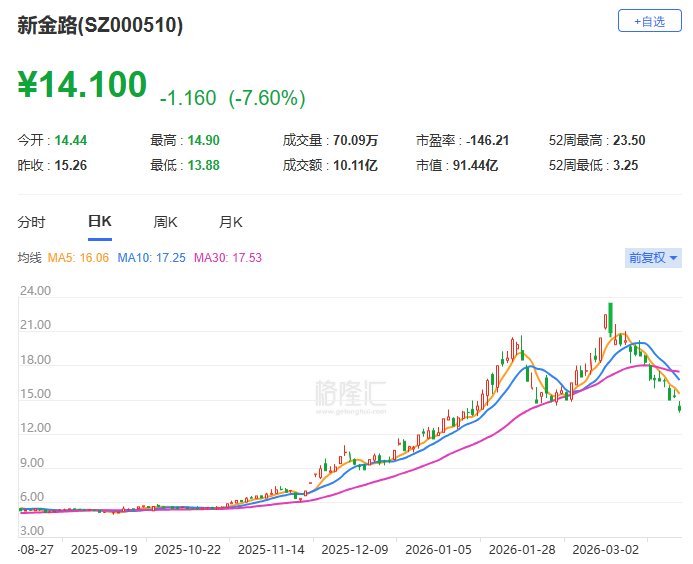This screenshot has width=693, height=564.
Task: Switch to the 分时 intraday tab
Action: (32, 222)
